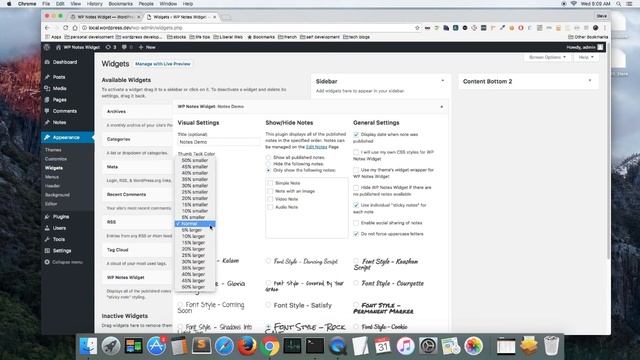Choose 10% larger from the size list
This screenshot has width=640, height=360.
point(195,236)
